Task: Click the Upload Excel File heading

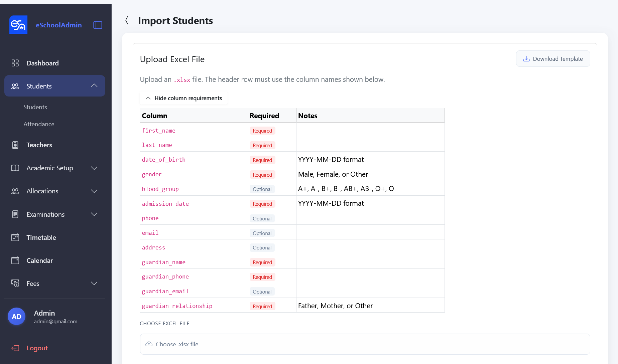Action: coord(172,59)
